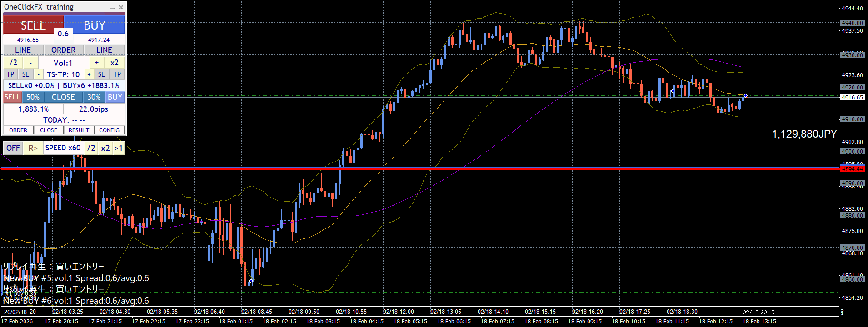The height and width of the screenshot is (327, 868).
Task: Click the SPEED x60 control
Action: tap(63, 148)
